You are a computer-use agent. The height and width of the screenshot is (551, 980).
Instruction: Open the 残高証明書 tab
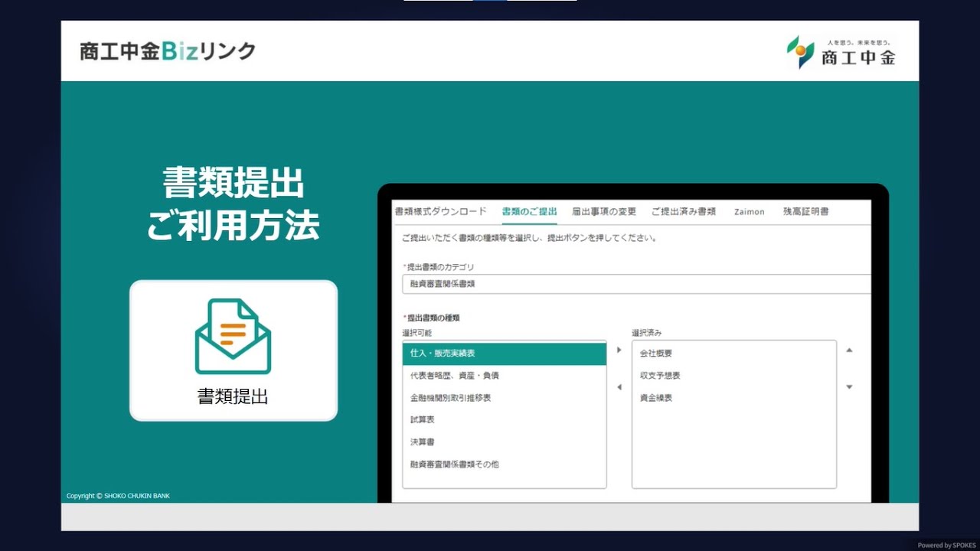point(806,211)
